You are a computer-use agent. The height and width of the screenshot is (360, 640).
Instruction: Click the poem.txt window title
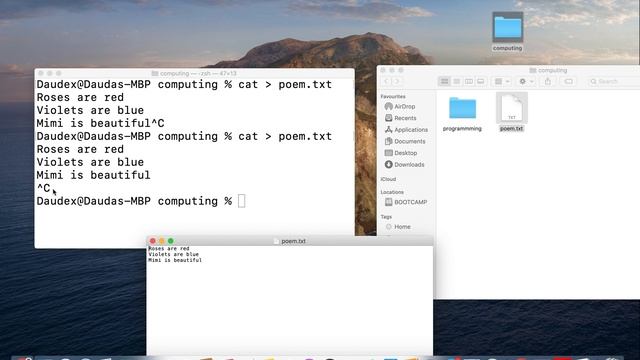coord(293,241)
